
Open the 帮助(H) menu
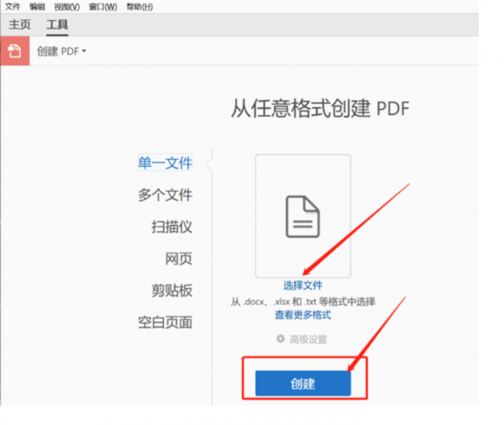click(139, 7)
